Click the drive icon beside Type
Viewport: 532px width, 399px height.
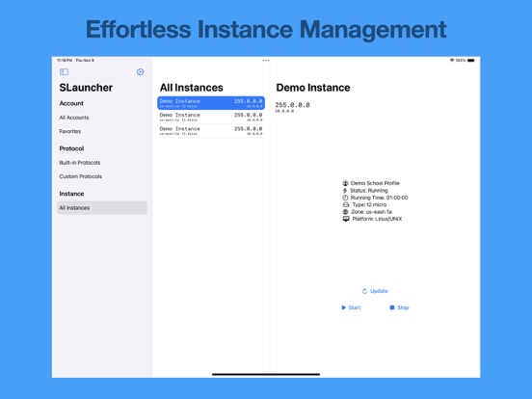[346, 204]
